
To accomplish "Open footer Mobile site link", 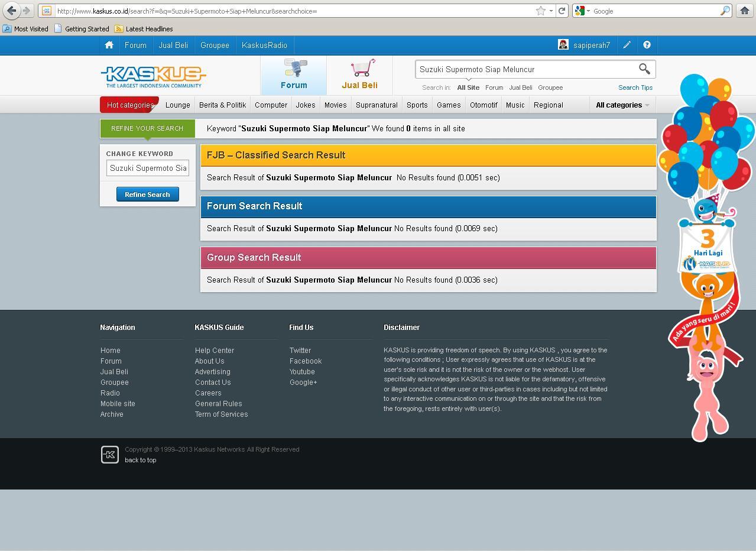I will (118, 404).
